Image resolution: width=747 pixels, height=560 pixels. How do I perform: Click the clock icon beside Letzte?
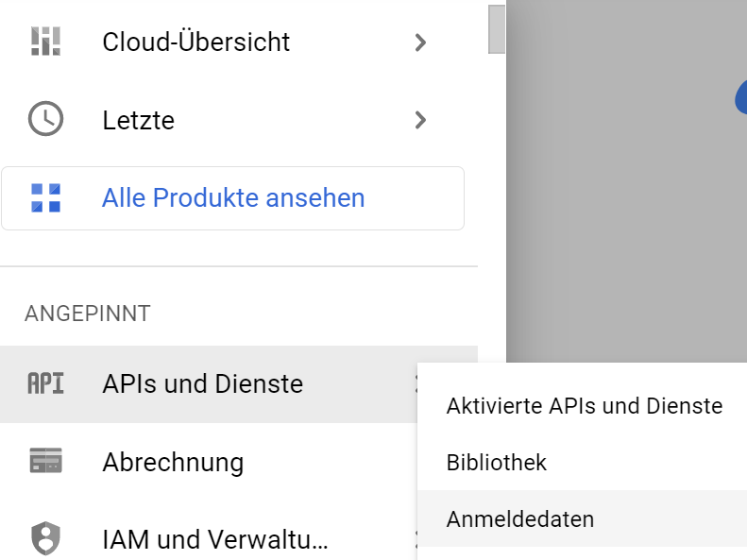coord(45,120)
